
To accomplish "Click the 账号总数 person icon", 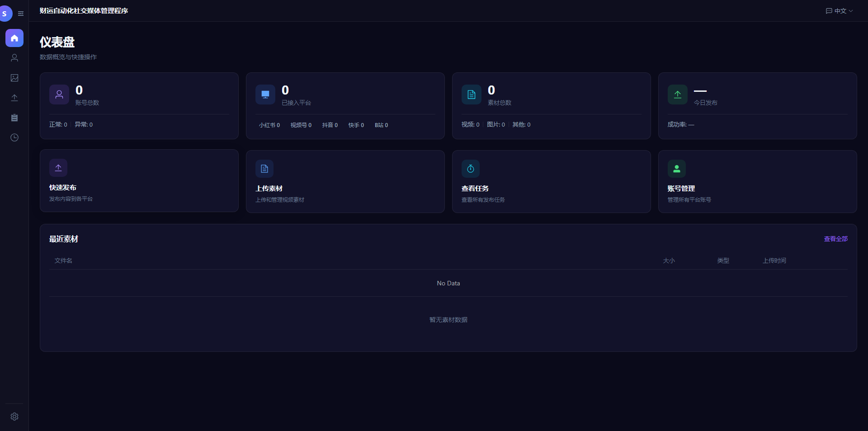I will tap(59, 95).
